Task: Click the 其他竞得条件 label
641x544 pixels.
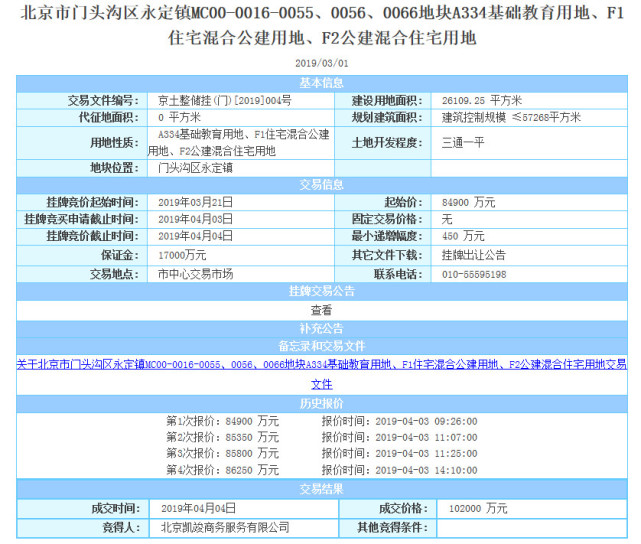Action: pyautogui.click(x=393, y=528)
